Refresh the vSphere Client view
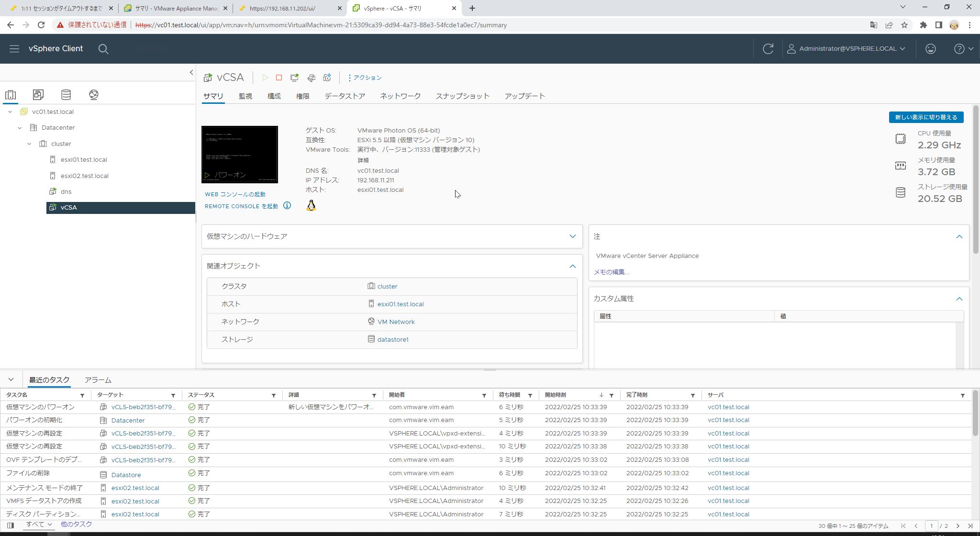Image resolution: width=980 pixels, height=536 pixels. [768, 49]
